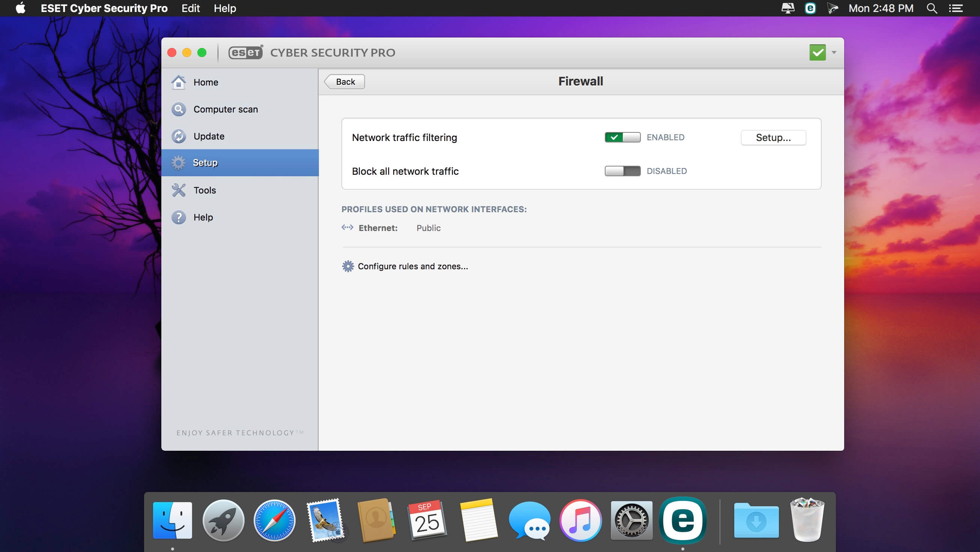980x552 pixels.
Task: Open Notes from the Dock
Action: (x=478, y=520)
